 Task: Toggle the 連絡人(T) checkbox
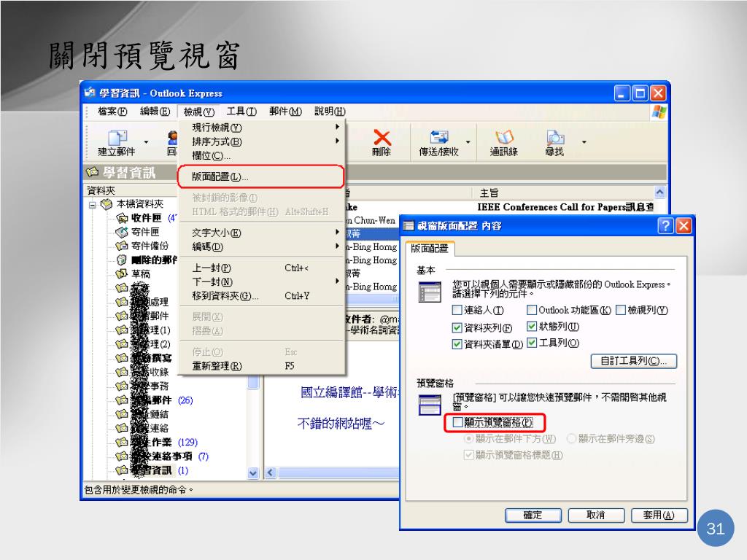point(457,311)
